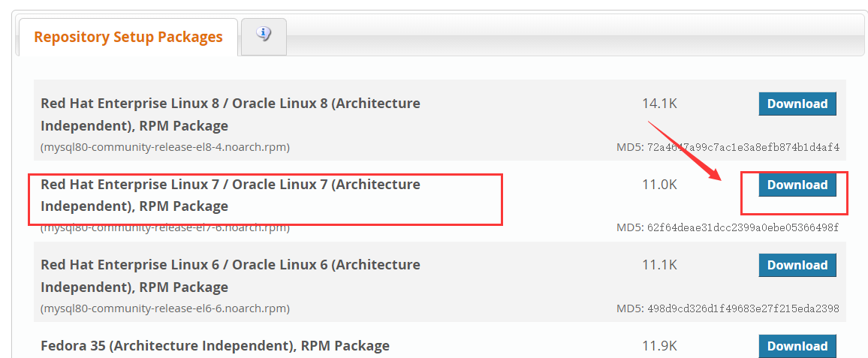Open the information icon tab
Viewport: 868px width, 358px height.
coord(264,35)
